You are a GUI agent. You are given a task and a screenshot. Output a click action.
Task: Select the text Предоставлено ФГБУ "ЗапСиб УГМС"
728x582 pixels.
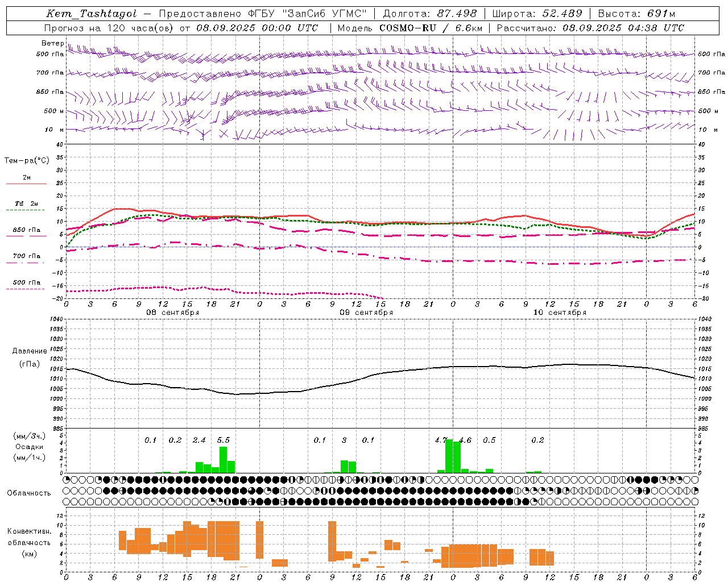point(263,14)
